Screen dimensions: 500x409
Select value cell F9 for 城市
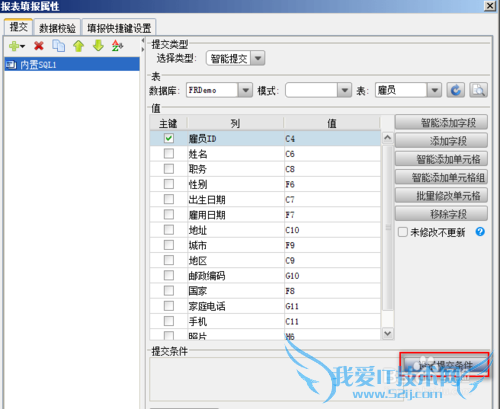point(332,245)
